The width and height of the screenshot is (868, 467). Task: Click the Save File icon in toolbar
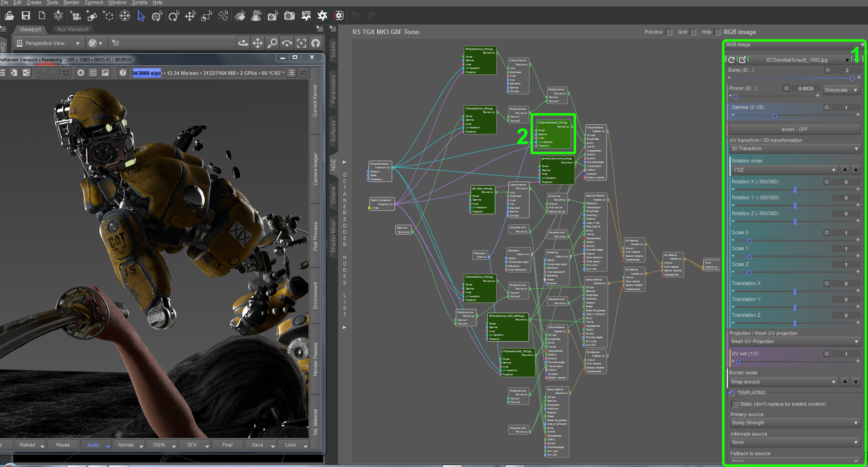[26, 16]
